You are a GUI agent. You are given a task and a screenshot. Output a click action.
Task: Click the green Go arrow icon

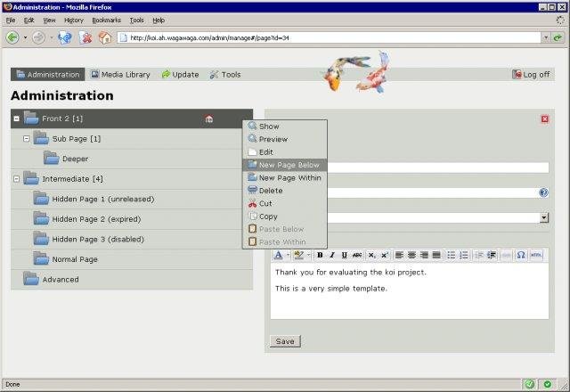[558, 37]
